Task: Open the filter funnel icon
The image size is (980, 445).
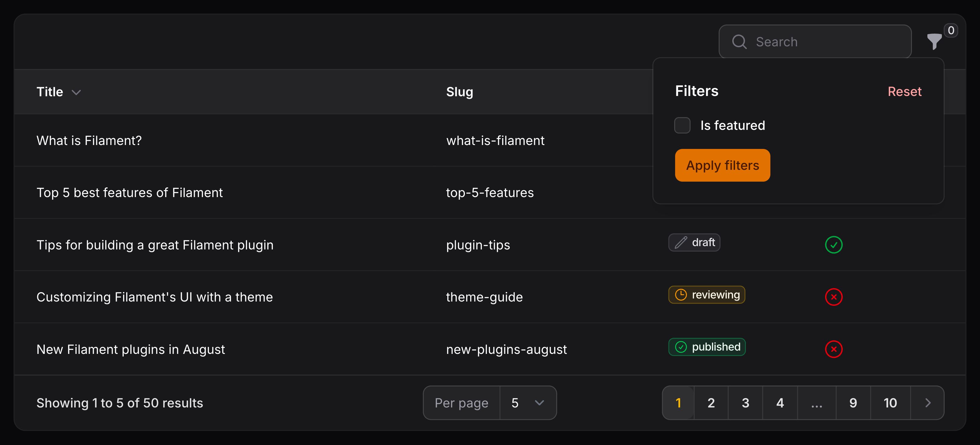Action: (x=934, y=41)
